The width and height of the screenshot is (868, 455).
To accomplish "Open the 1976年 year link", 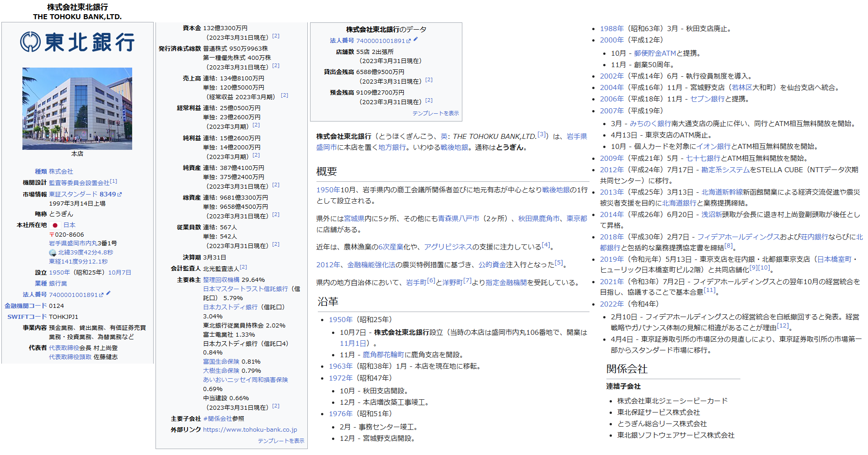I will [341, 414].
